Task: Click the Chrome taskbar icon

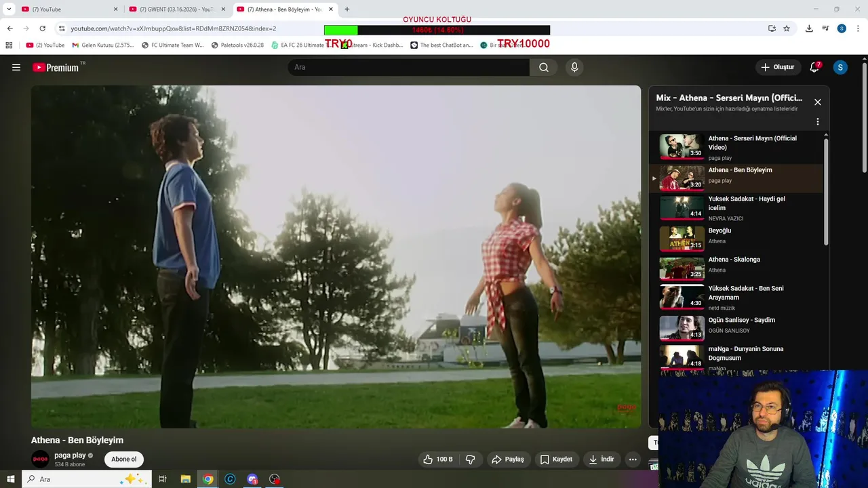Action: click(208, 479)
